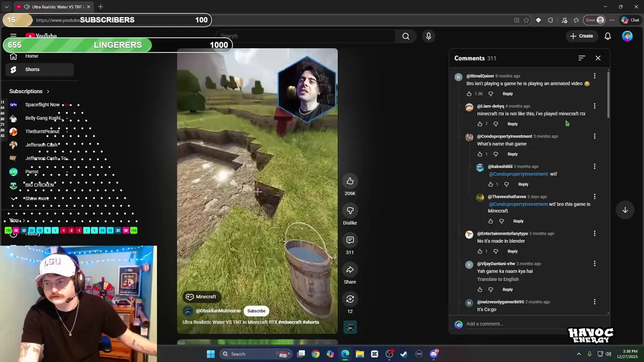Image resolution: width=644 pixels, height=362 pixels.
Task: Open Discord from the taskbar
Action: point(434,354)
